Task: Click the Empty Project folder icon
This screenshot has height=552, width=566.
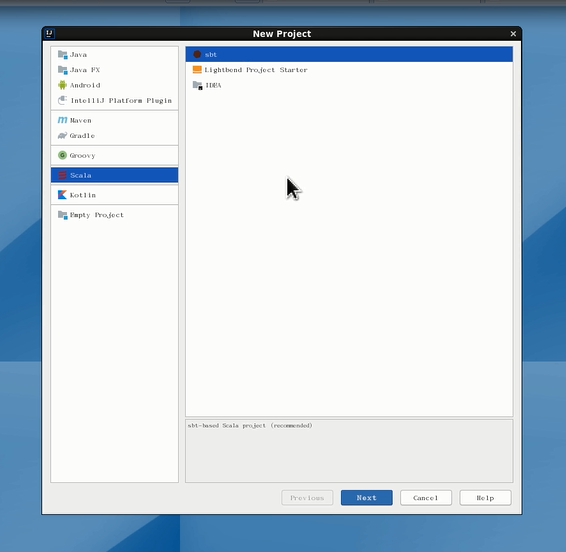Action: [x=62, y=215]
